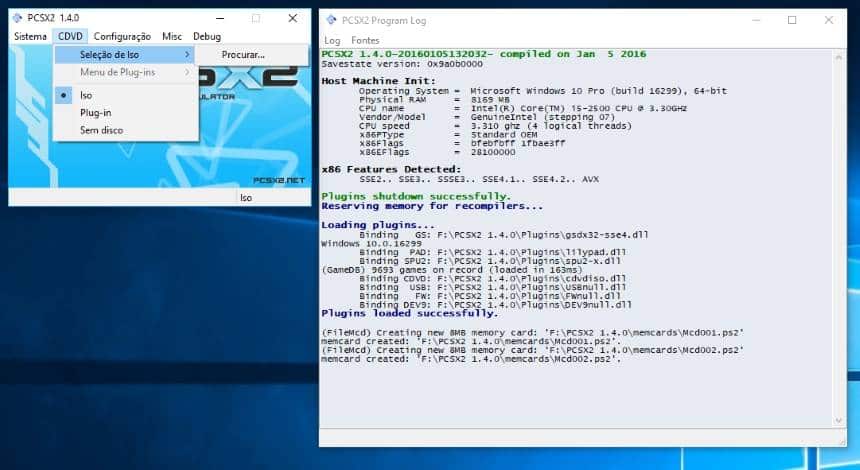The height and width of the screenshot is (470, 860).
Task: Click the 'Physical RAM' log row
Action: (434, 100)
